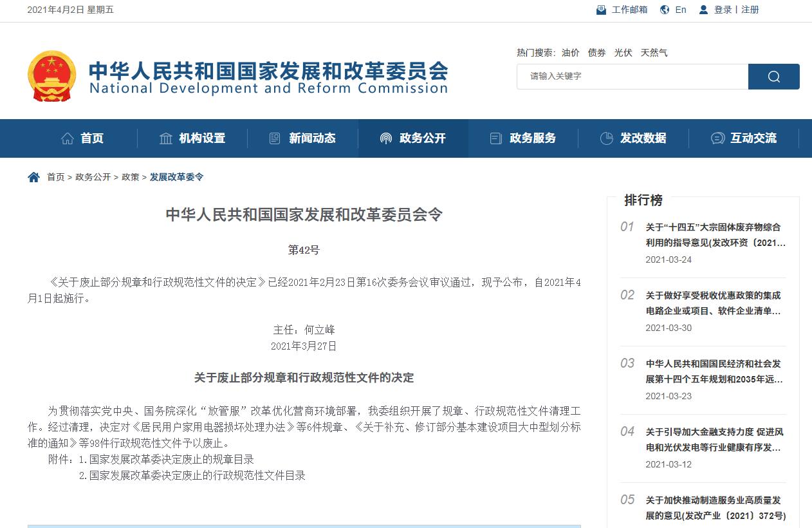Click the article title 中华人民共和国国家发展和改革委员会令

click(304, 214)
